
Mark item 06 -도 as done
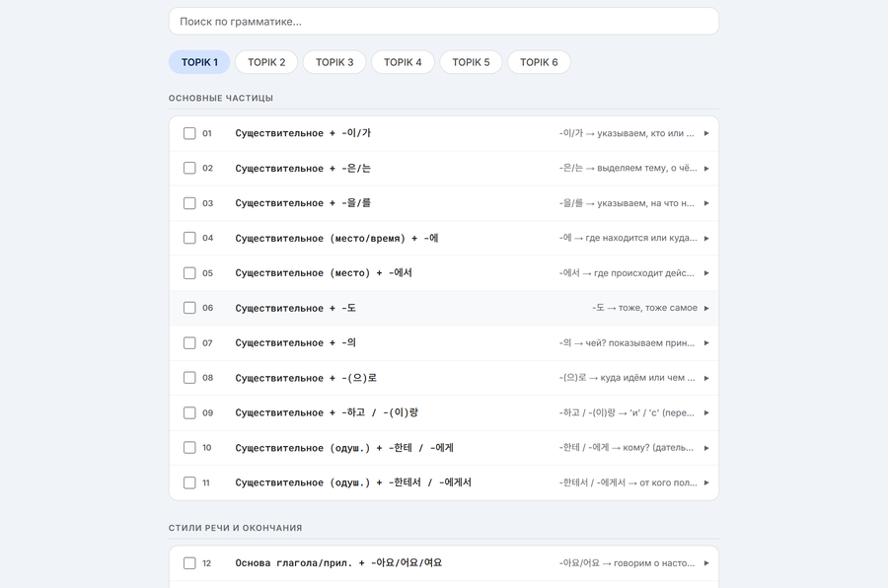189,308
